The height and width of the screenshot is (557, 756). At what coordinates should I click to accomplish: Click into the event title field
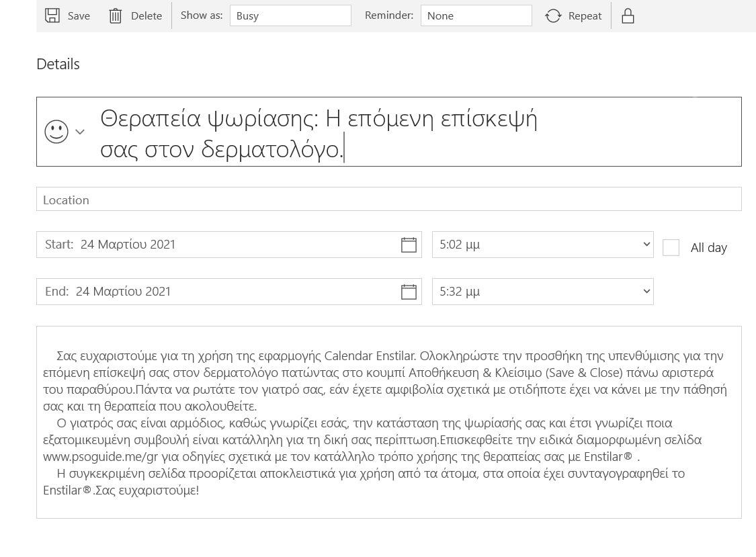click(388, 132)
